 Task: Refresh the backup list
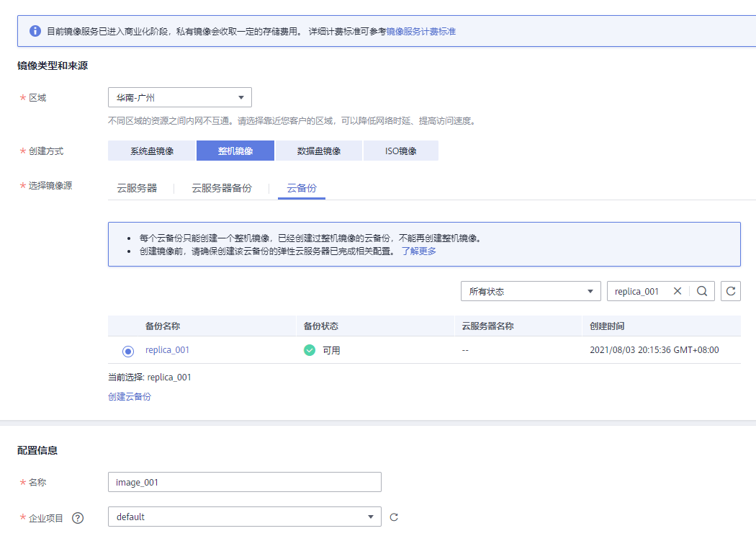[731, 291]
